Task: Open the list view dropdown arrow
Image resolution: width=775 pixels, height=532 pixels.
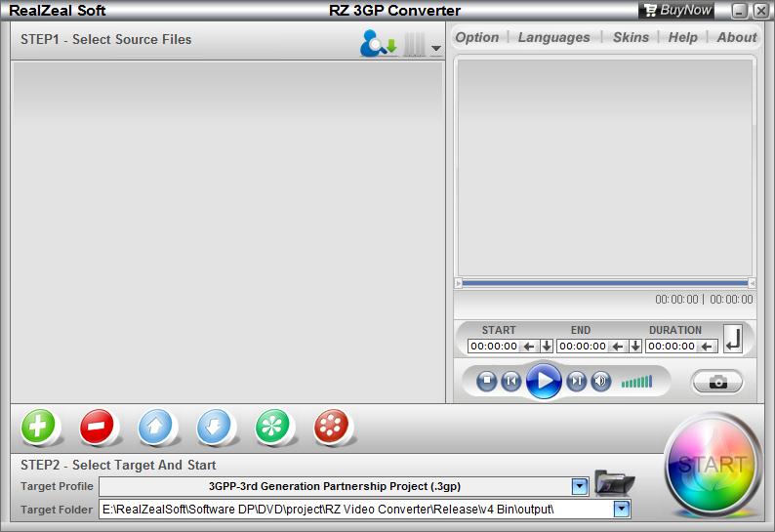Action: pos(435,48)
